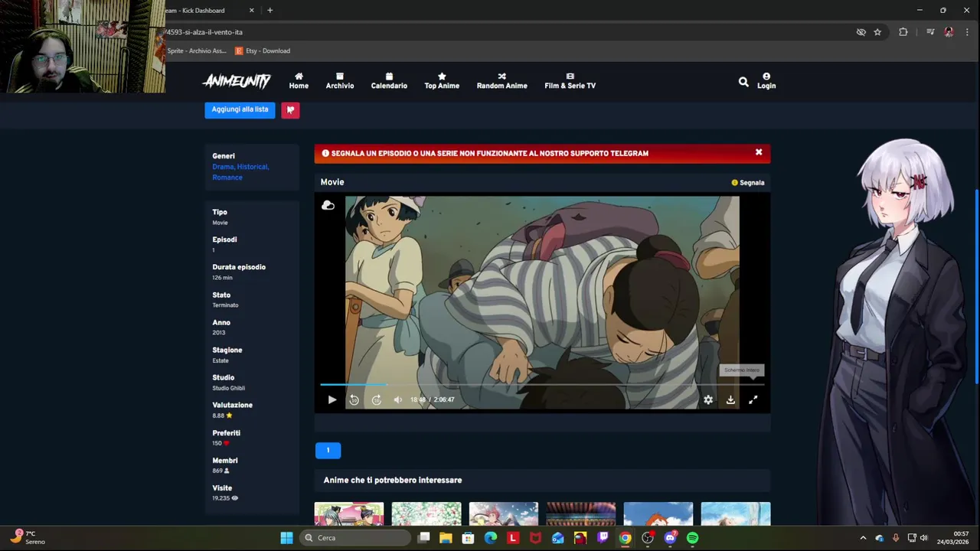
Task: Click the taskbar Cerca search box
Action: point(355,538)
